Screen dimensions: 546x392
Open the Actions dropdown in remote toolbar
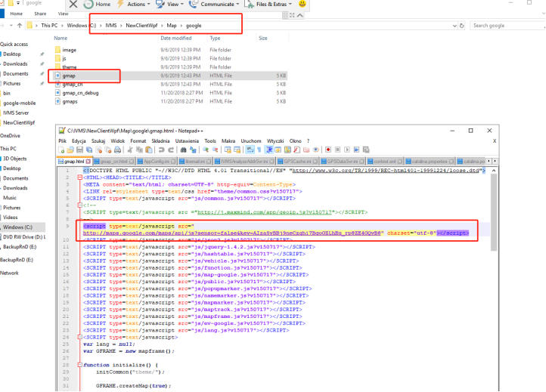[134, 5]
